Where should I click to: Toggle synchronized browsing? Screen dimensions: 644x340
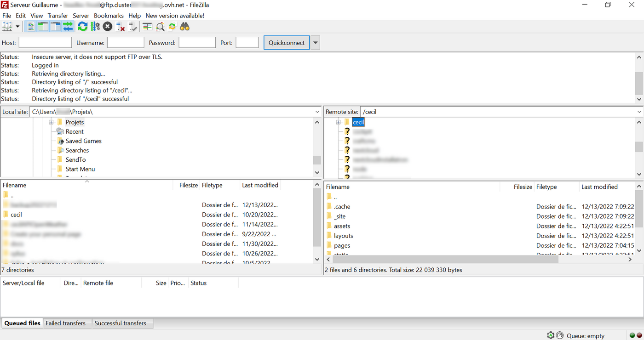pos(172,26)
